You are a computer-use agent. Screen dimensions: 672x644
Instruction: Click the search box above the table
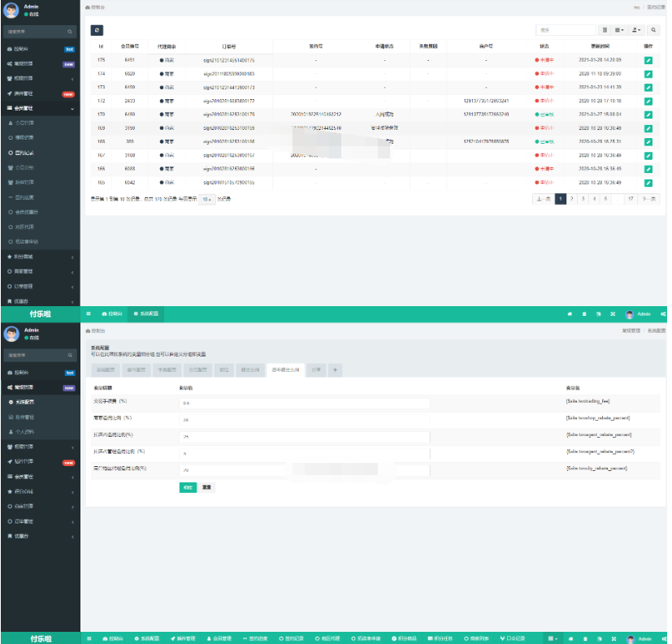pyautogui.click(x=565, y=30)
